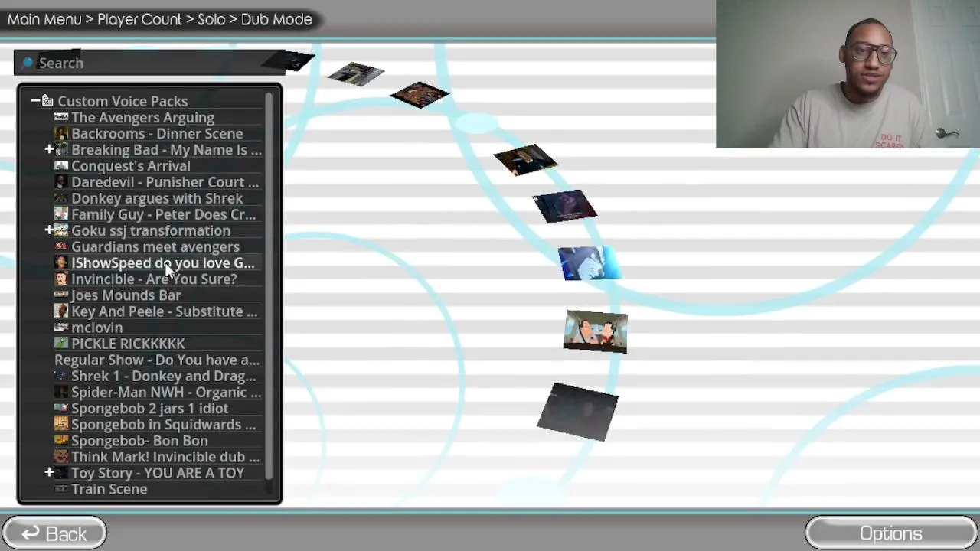Focus the Search field
Image resolution: width=980 pixels, height=551 pixels.
[149, 63]
